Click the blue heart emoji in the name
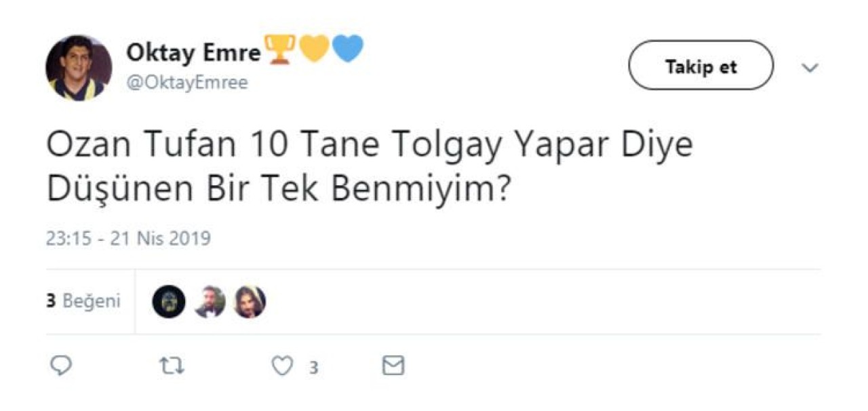 click(348, 49)
